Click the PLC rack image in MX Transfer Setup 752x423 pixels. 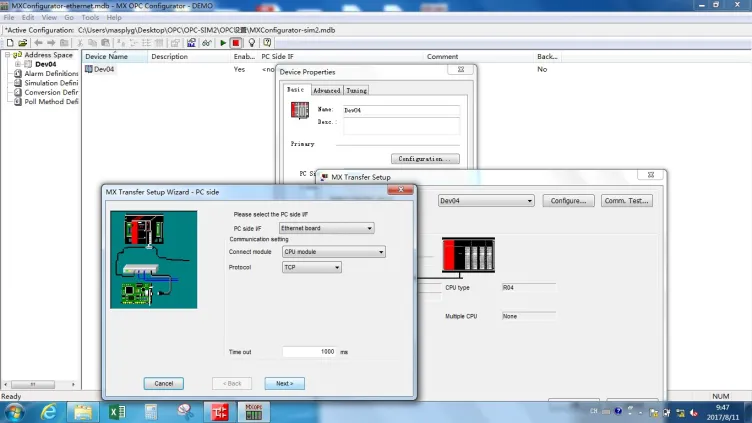468,255
